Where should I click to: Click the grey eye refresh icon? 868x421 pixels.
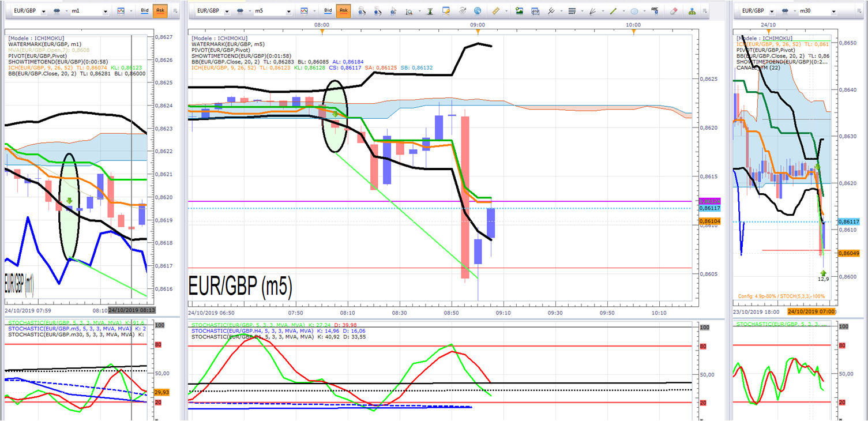pos(463,11)
